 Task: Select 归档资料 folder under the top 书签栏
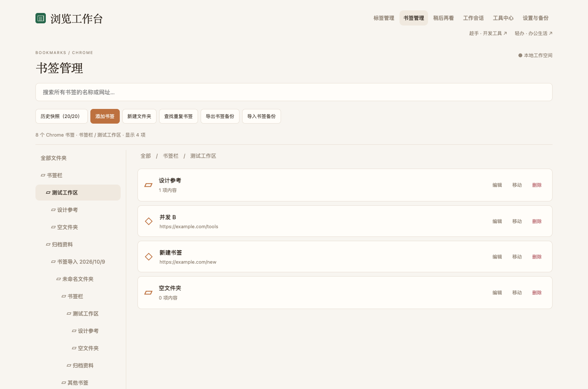click(x=78, y=245)
